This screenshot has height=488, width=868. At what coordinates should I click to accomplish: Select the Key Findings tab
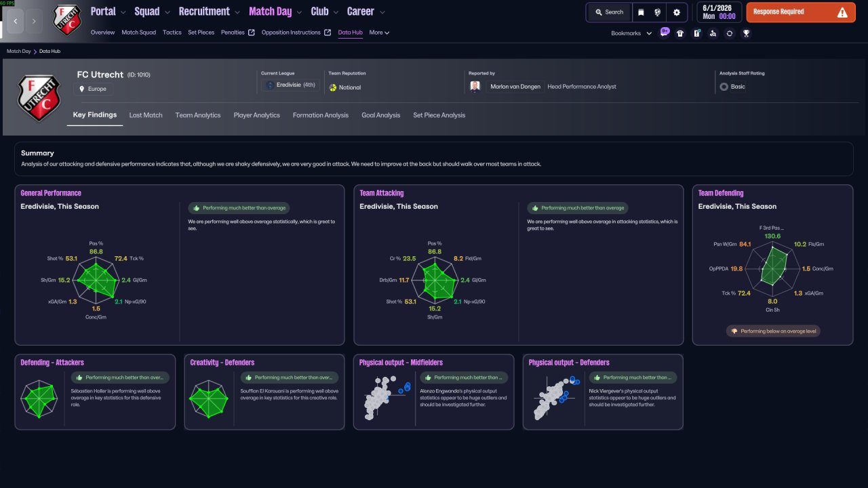click(95, 115)
